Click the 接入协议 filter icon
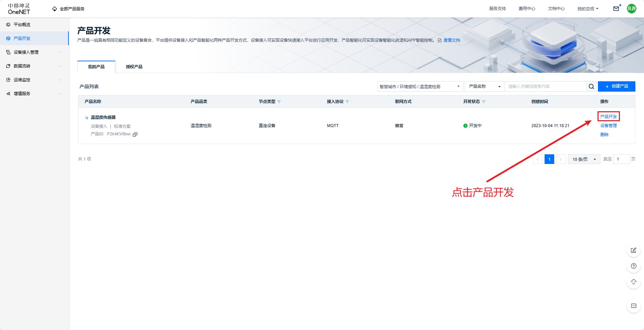Image resolution: width=644 pixels, height=330 pixels. pos(347,102)
